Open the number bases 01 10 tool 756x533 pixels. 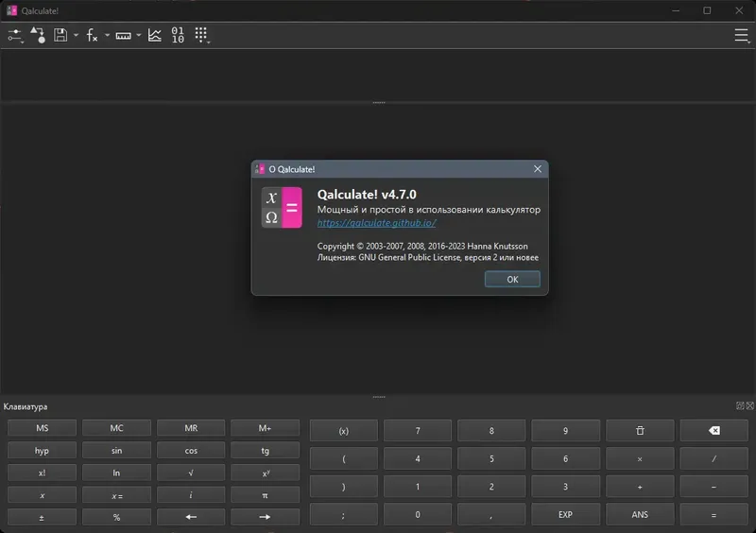tap(178, 35)
